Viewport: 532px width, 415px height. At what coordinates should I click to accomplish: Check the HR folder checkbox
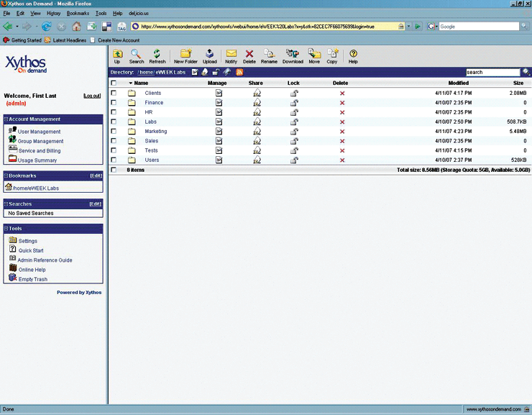point(114,111)
